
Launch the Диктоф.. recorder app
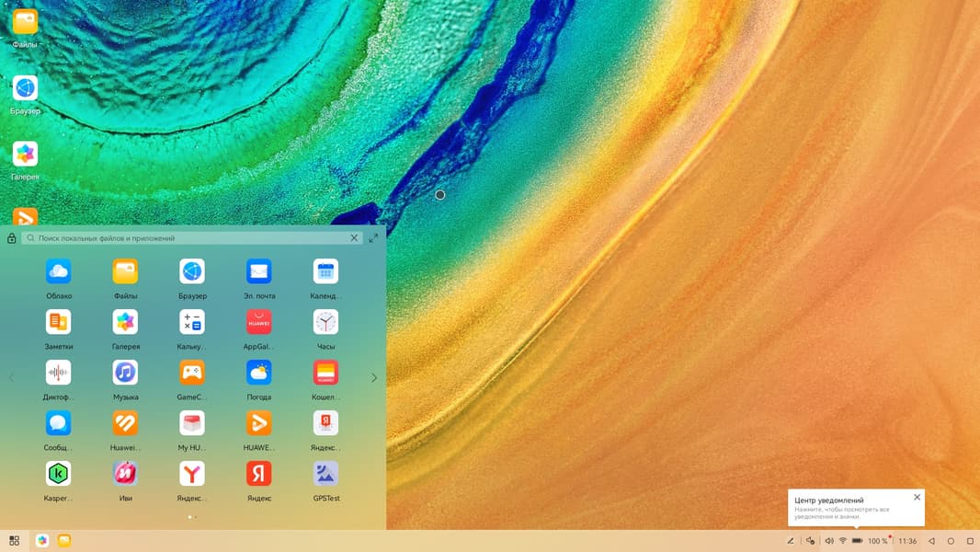click(x=58, y=374)
